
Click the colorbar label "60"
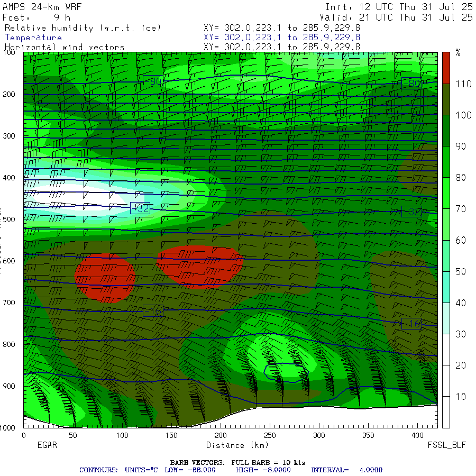461,241
